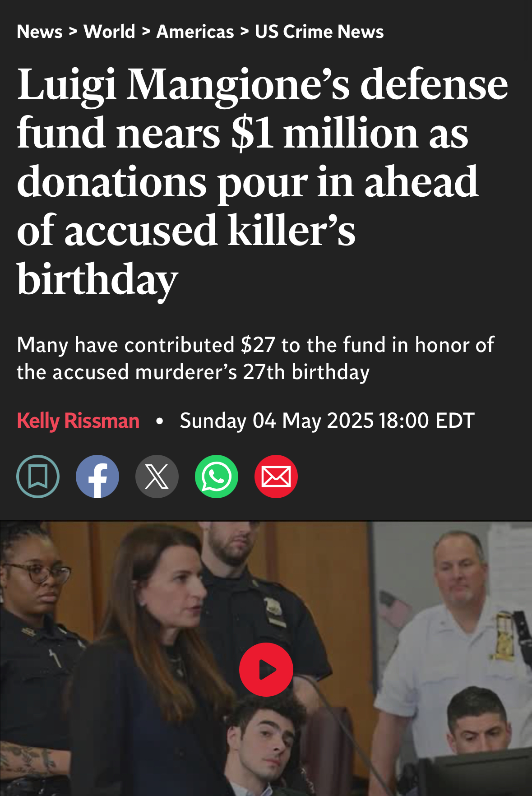Bookmark this article with the save icon
This screenshot has height=796, width=532.
point(38,477)
